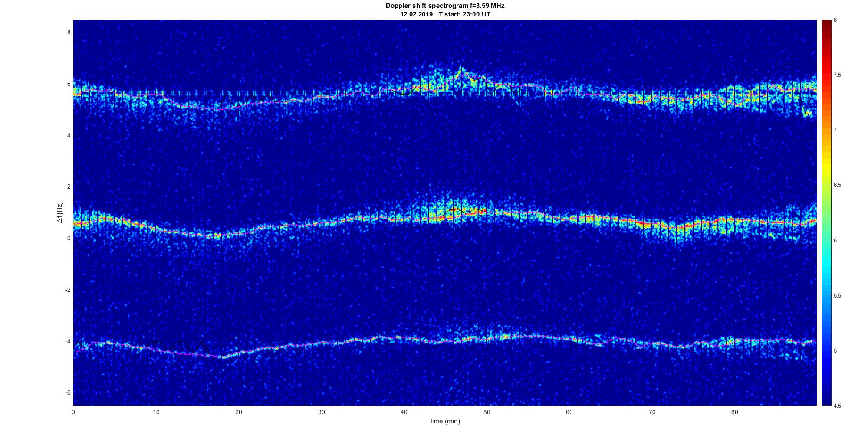Click the x-axis tick label '60'
The width and height of the screenshot is (868, 435).
coord(569,412)
